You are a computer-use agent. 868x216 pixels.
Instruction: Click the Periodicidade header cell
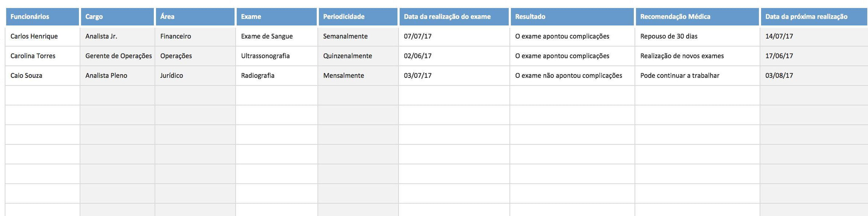coord(358,17)
